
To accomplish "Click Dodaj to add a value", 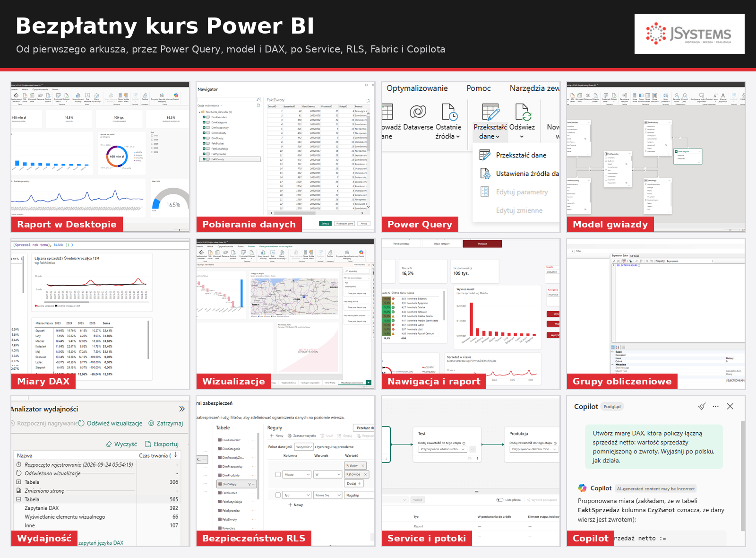I will (x=354, y=483).
